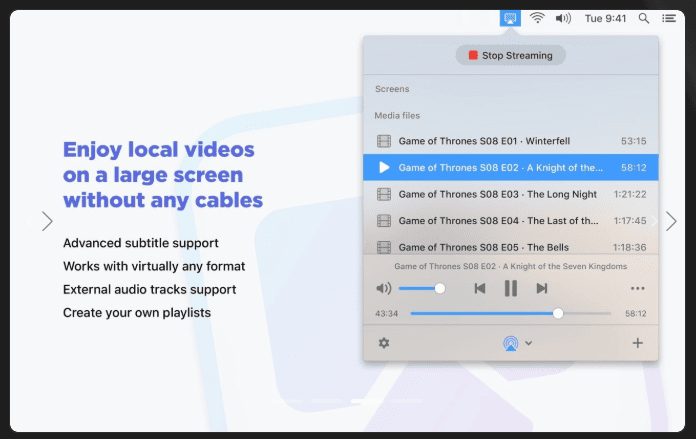The height and width of the screenshot is (439, 696).
Task: Click the 1:18:36 duration
Action: point(629,247)
